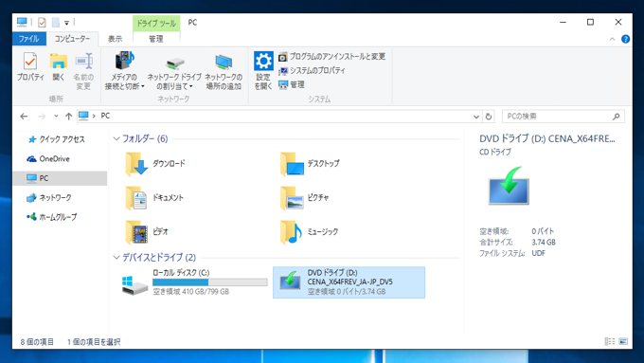Collapse the フォルダー (6) group
Viewport: 644px width, 363px height.
(116, 139)
